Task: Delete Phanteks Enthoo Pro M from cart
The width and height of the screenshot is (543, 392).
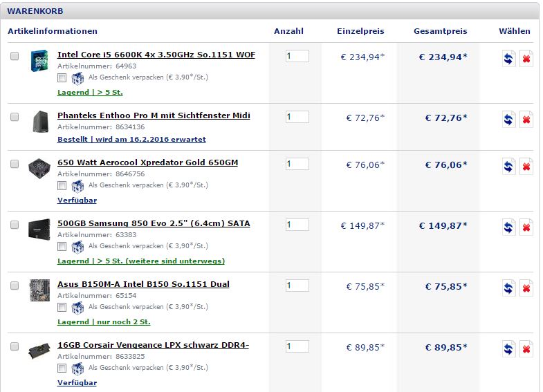Action: click(x=526, y=120)
